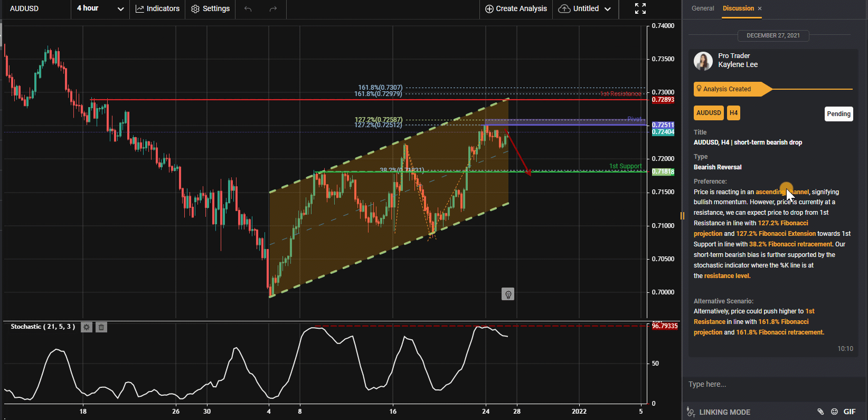Click the 0.71818 support price label
868x420 pixels.
663,171
